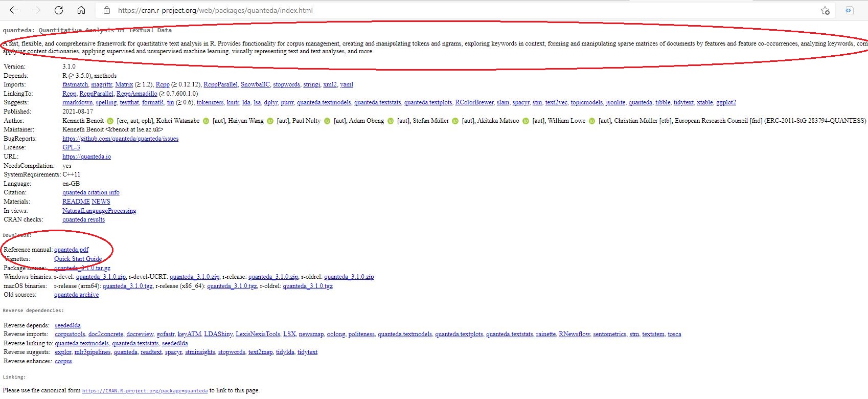Go back to the previous page
868x399 pixels.
pos(14,10)
